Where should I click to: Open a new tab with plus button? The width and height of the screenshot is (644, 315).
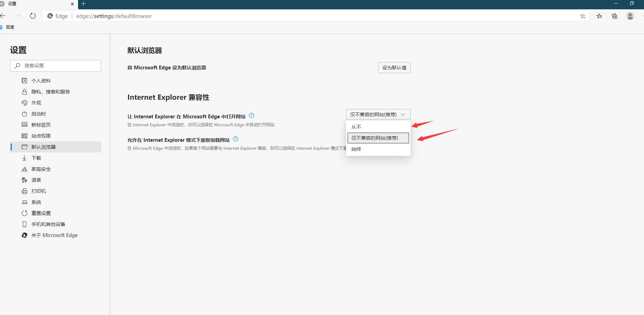click(83, 4)
